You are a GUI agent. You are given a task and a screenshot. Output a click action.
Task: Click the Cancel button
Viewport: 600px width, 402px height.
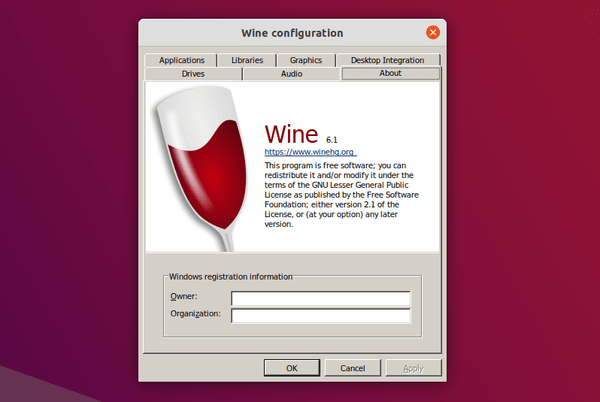click(352, 368)
